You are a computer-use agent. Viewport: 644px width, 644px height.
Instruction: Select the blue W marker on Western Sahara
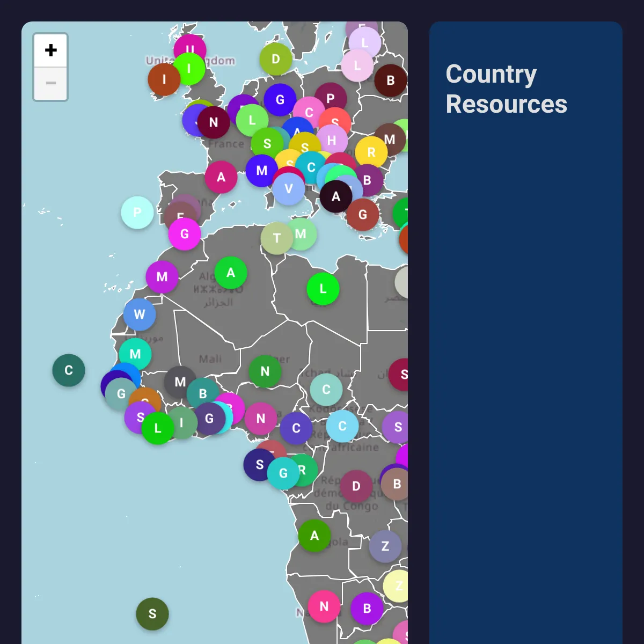click(140, 314)
